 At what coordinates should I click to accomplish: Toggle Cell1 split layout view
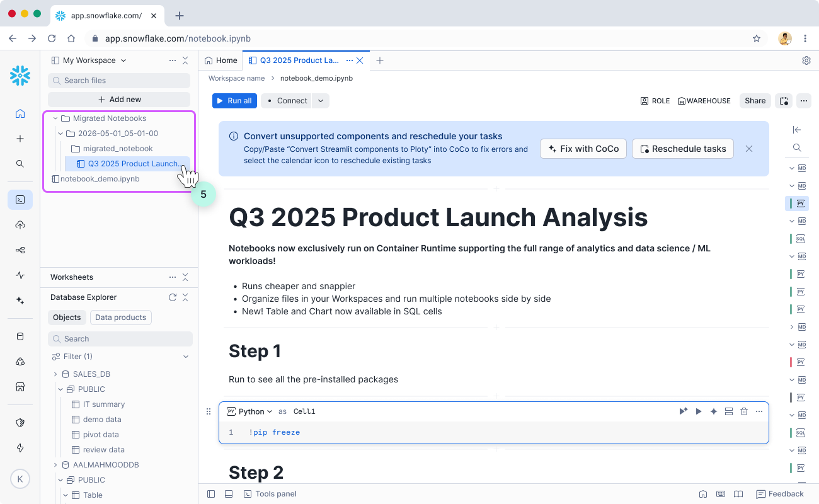[x=729, y=411]
